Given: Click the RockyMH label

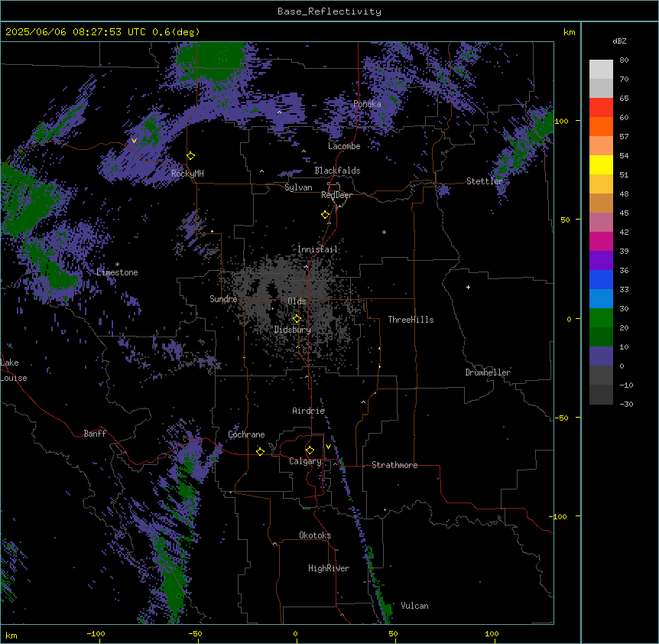Looking at the screenshot, I should [187, 174].
